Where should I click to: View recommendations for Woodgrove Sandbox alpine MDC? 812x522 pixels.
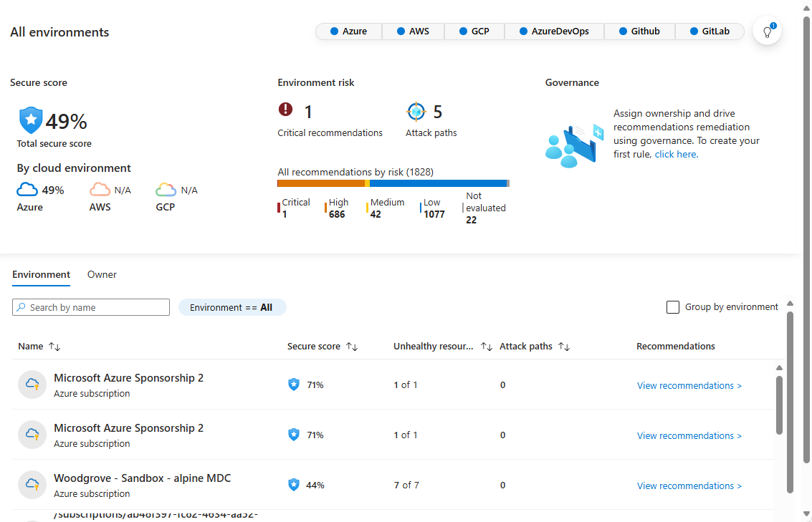pyautogui.click(x=689, y=485)
